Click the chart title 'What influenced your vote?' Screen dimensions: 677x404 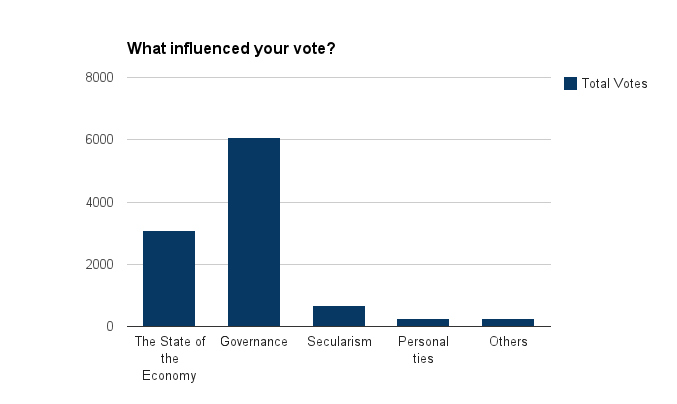tap(231, 48)
